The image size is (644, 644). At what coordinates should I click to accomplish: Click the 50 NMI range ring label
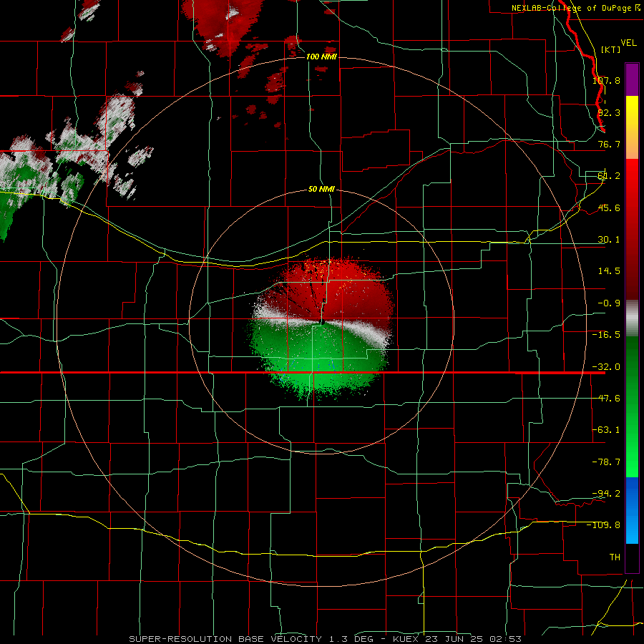[x=321, y=190]
